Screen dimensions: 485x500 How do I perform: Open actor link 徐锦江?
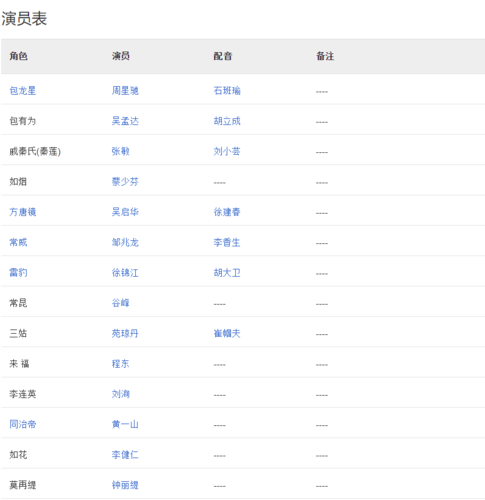[125, 273]
